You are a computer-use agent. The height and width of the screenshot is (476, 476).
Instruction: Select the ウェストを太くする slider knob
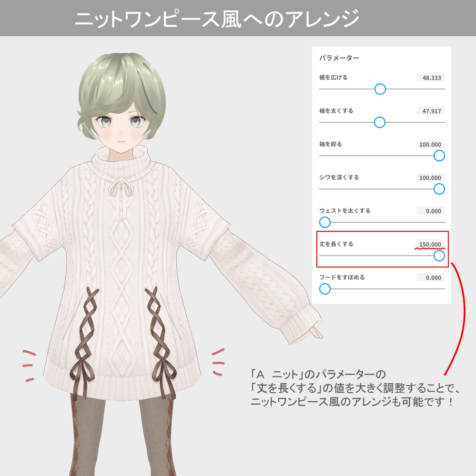click(324, 221)
